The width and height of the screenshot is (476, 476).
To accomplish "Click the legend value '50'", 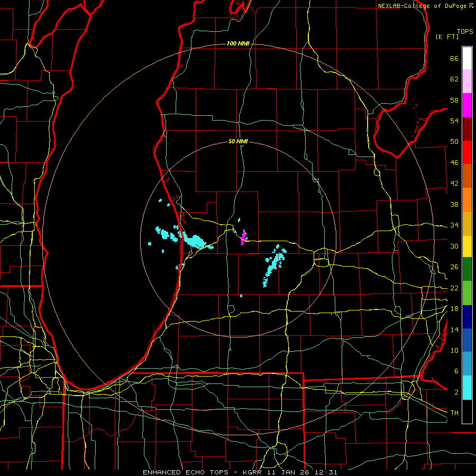I will [x=454, y=142].
